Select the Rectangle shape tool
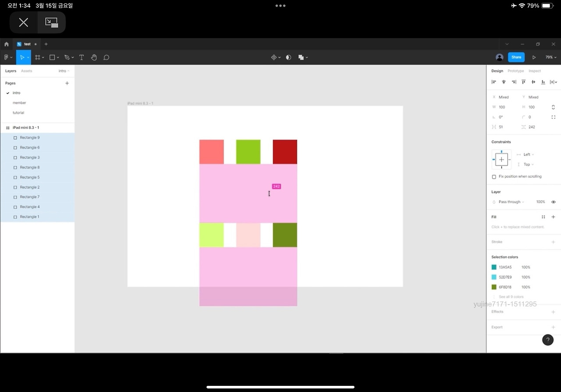The height and width of the screenshot is (392, 561). (52, 57)
